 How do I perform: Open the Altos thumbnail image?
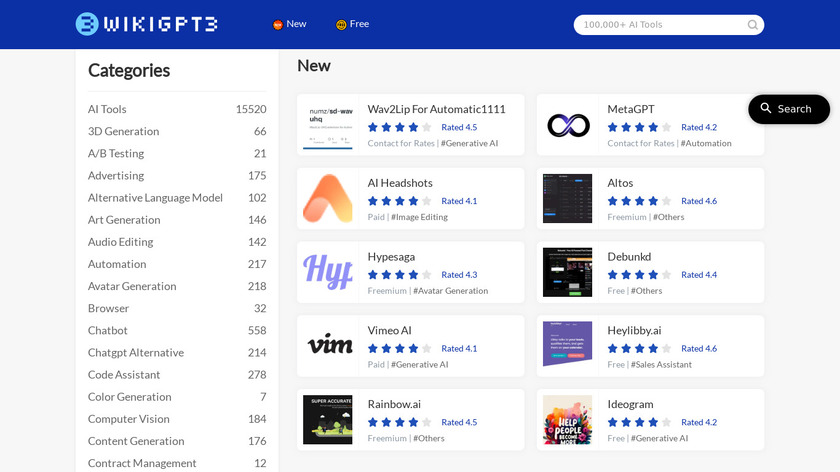click(568, 199)
